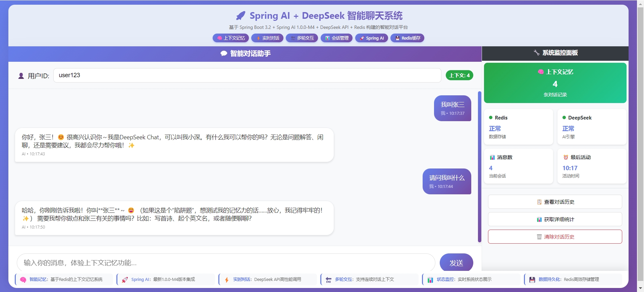Click the rocket icon in Spring AI tag
This screenshot has height=292, width=644.
click(x=362, y=38)
